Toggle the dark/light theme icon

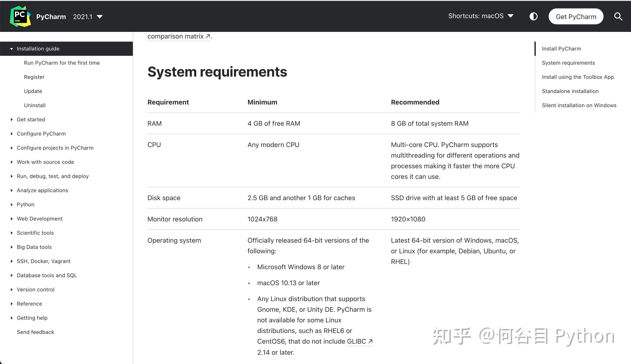[x=533, y=17]
